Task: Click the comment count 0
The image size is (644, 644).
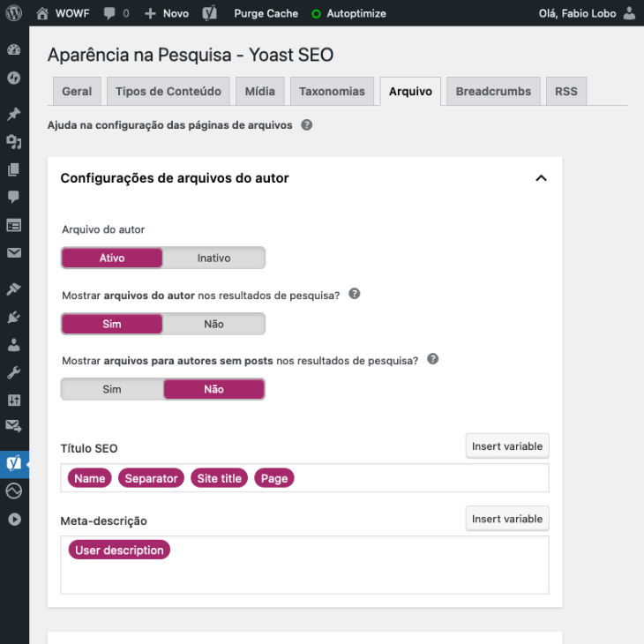Action: tap(126, 13)
